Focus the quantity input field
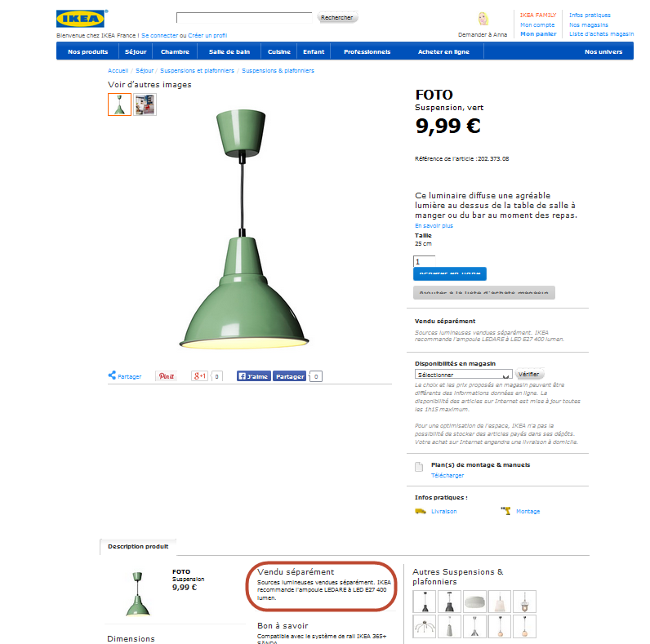Screen dimensions: 650x644 click(424, 261)
